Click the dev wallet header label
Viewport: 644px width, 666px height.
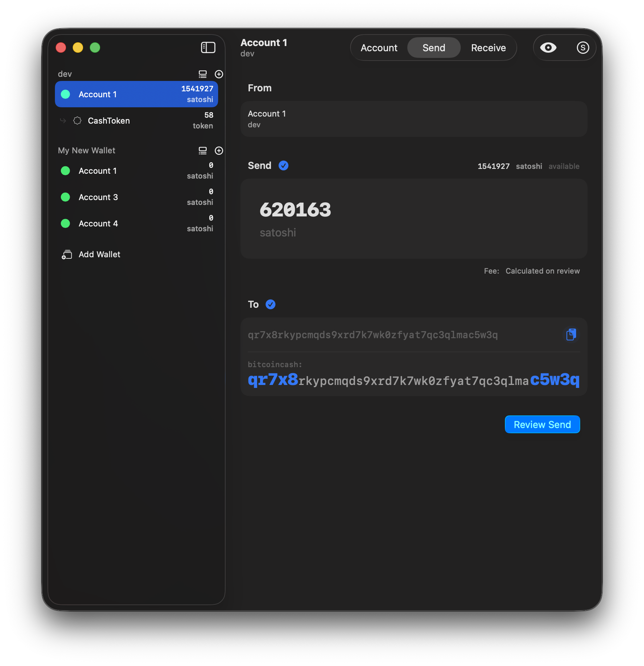tap(65, 74)
